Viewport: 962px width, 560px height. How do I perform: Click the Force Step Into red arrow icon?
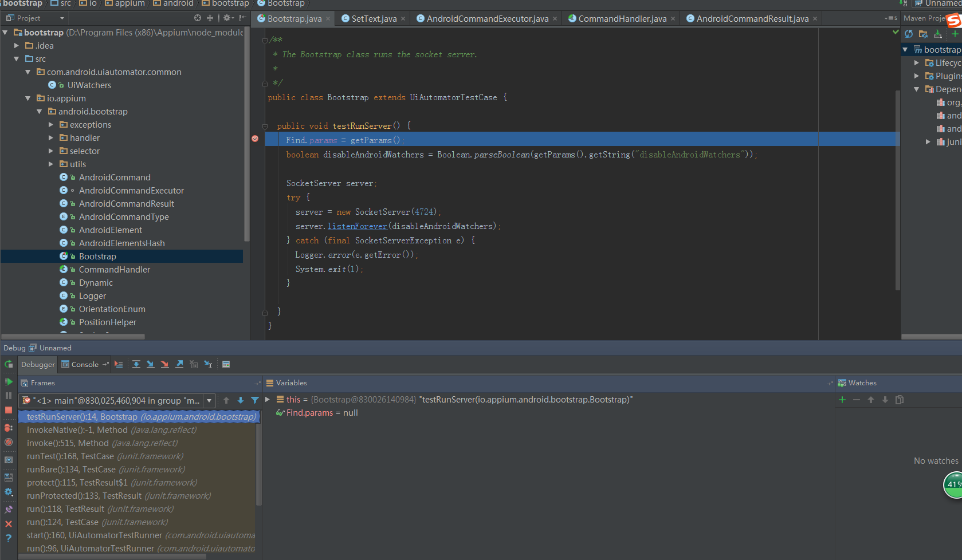165,364
